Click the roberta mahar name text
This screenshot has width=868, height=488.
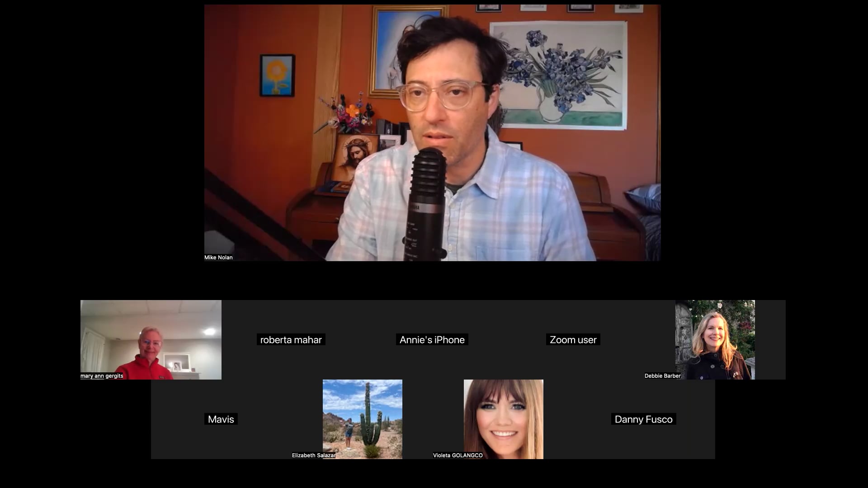pos(291,340)
